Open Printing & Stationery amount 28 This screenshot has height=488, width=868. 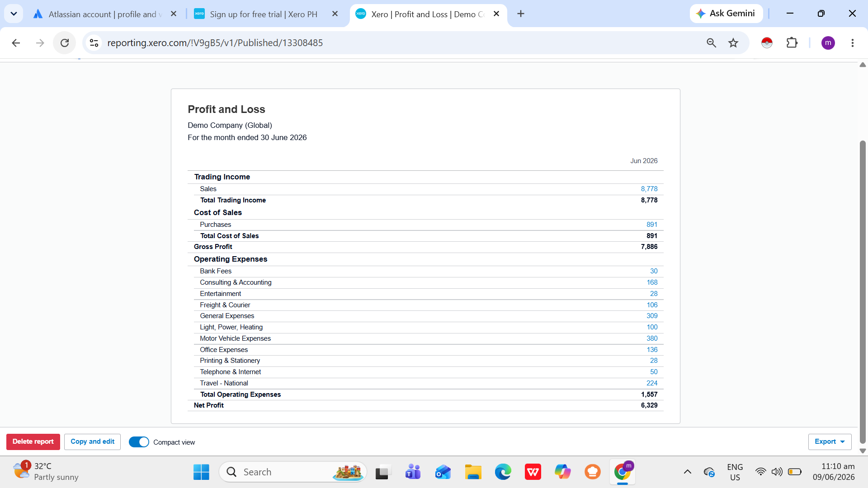[x=654, y=361]
